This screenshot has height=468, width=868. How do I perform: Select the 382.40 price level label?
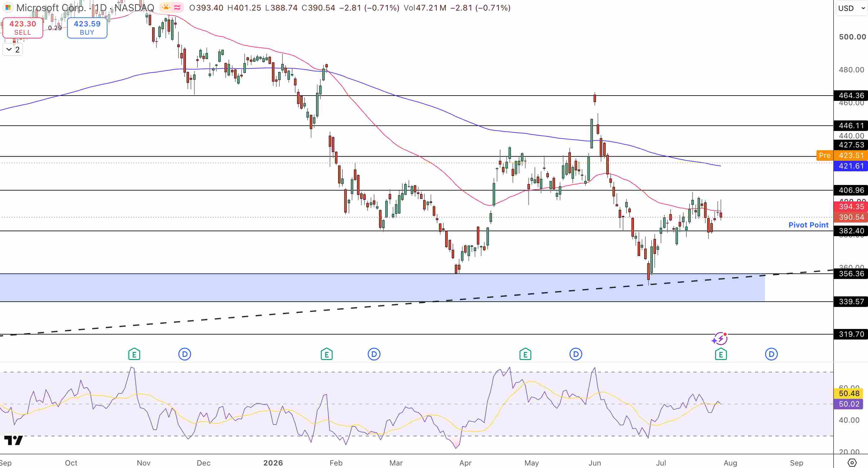851,231
